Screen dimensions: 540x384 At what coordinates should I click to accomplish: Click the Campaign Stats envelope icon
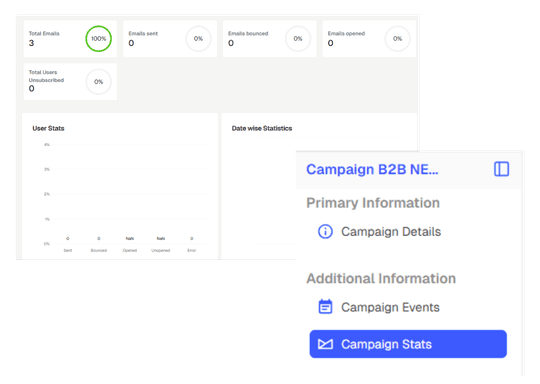(x=325, y=344)
